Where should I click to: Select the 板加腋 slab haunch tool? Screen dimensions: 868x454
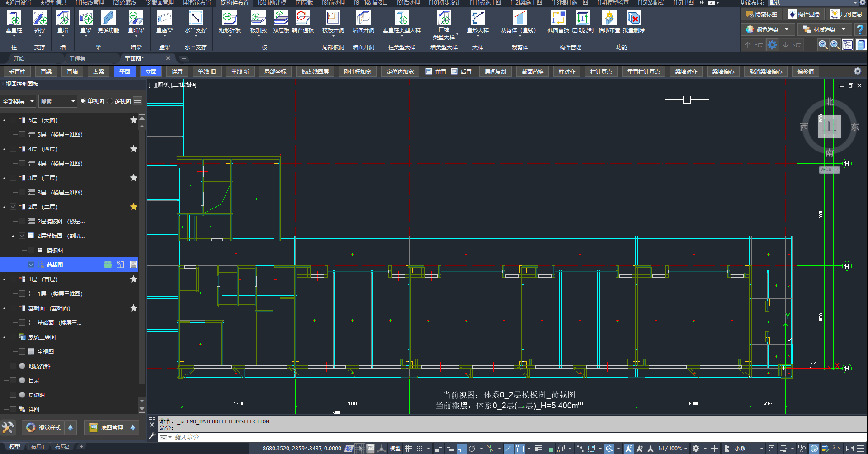259,22
